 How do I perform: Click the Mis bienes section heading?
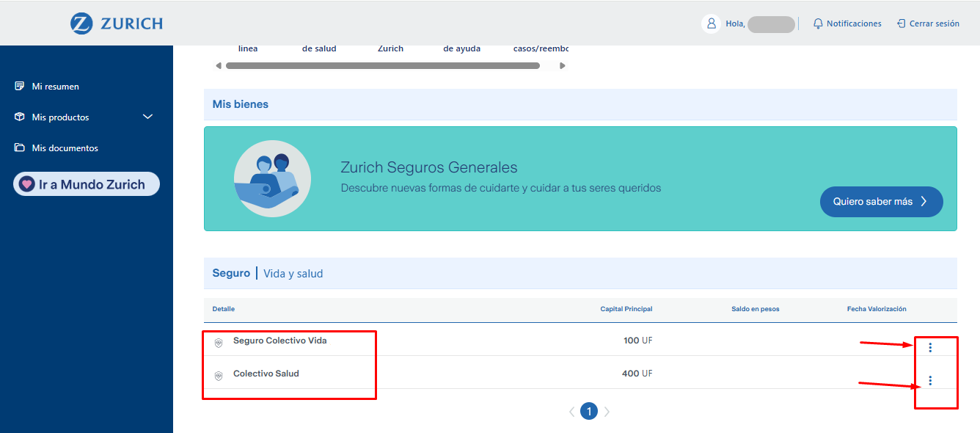pos(241,104)
